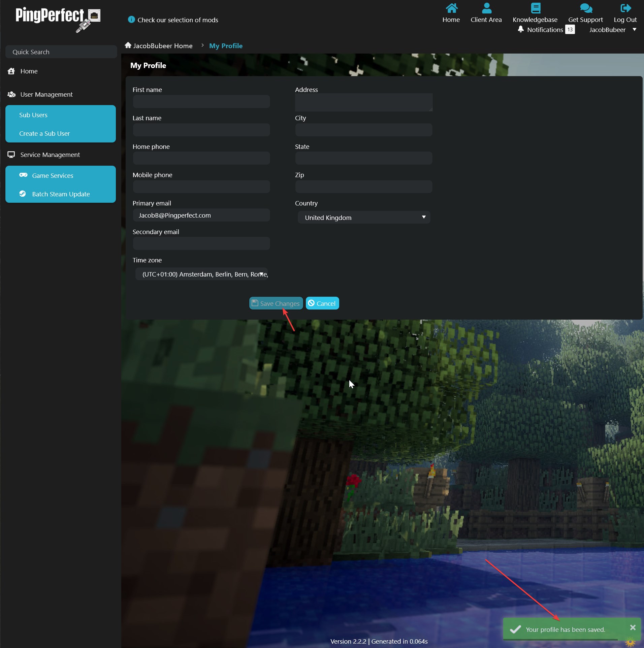The width and height of the screenshot is (644, 648).
Task: Open Game Services menu item
Action: coord(53,175)
